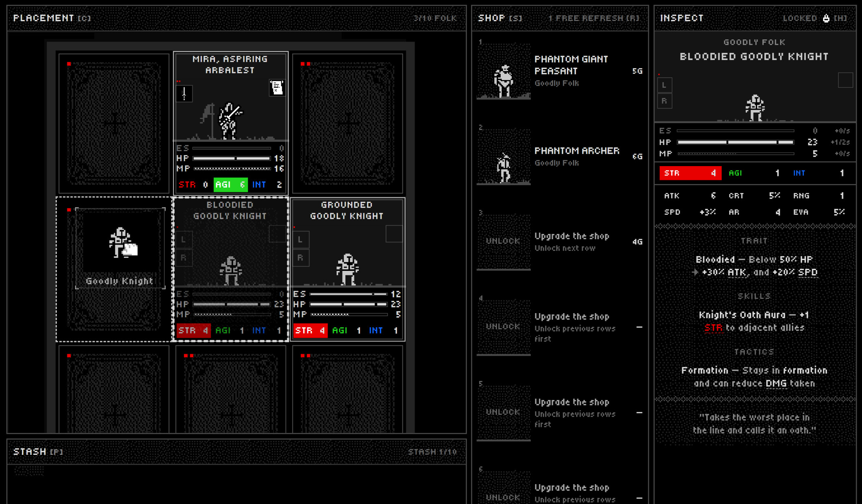Click the Unlock button on shop slot 5

(504, 412)
